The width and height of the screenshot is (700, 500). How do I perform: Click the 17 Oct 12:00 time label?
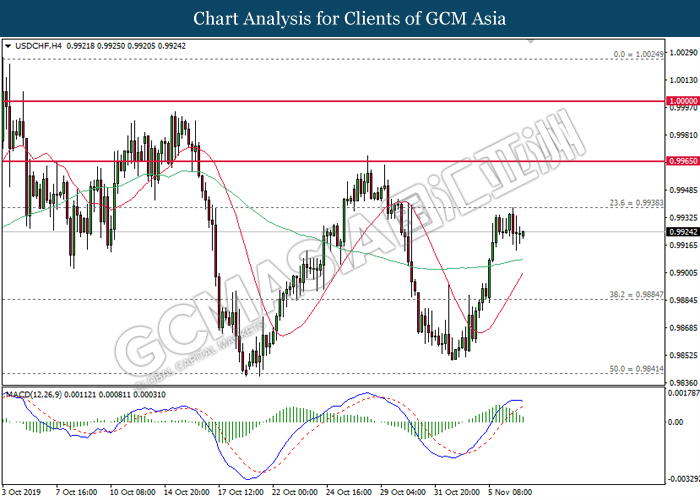(242, 492)
